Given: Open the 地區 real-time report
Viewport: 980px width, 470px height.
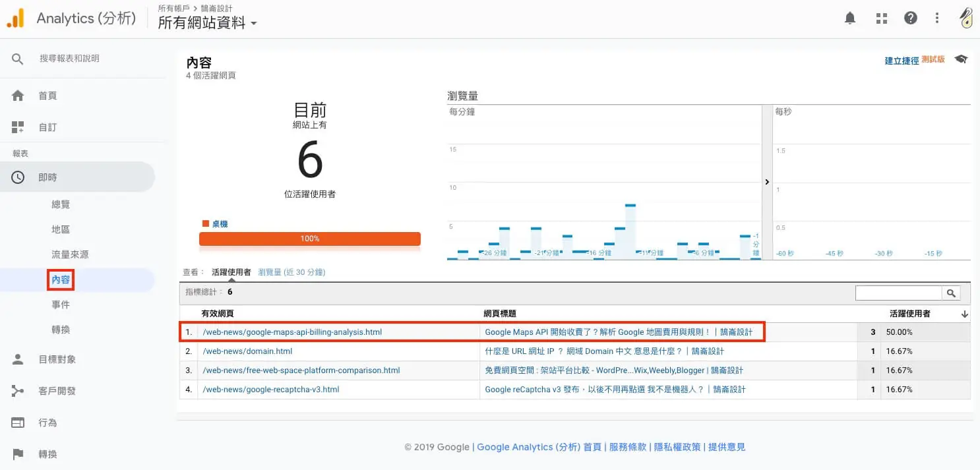Looking at the screenshot, I should pyautogui.click(x=61, y=229).
